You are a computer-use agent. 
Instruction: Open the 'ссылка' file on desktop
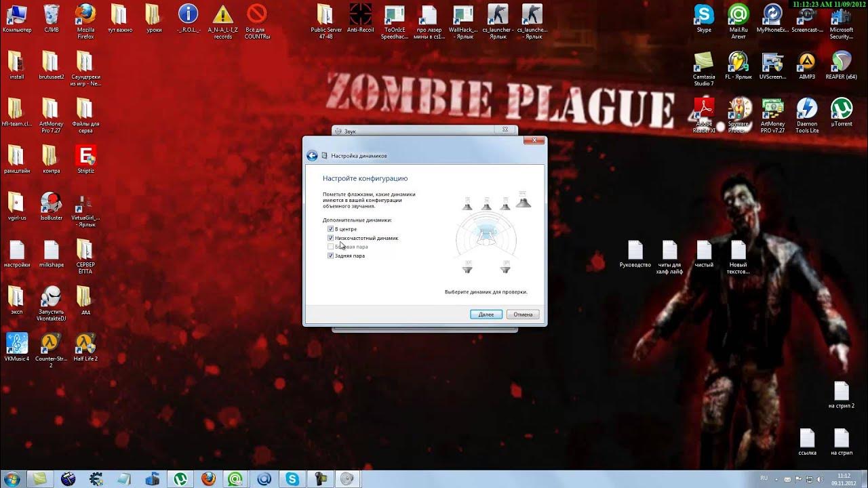[x=807, y=441]
